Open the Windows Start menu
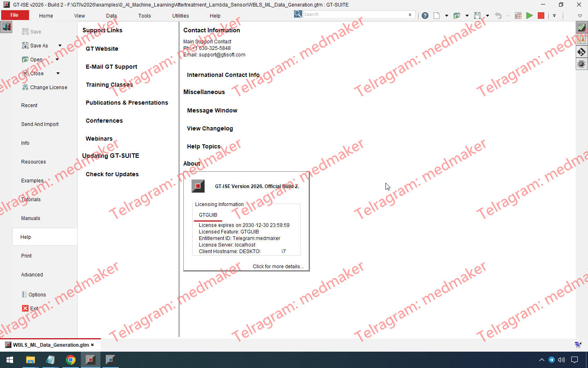This screenshot has height=368, width=588. point(10,360)
